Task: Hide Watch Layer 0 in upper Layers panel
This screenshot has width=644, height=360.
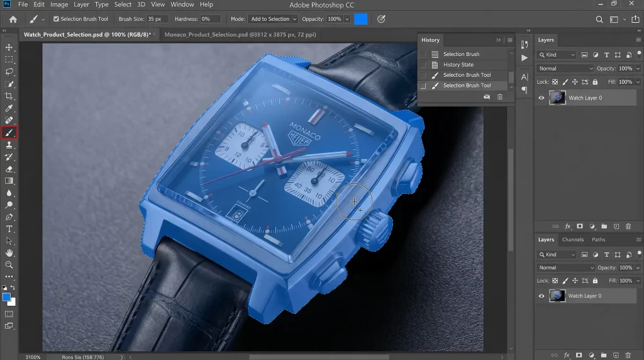Action: pyautogui.click(x=541, y=98)
